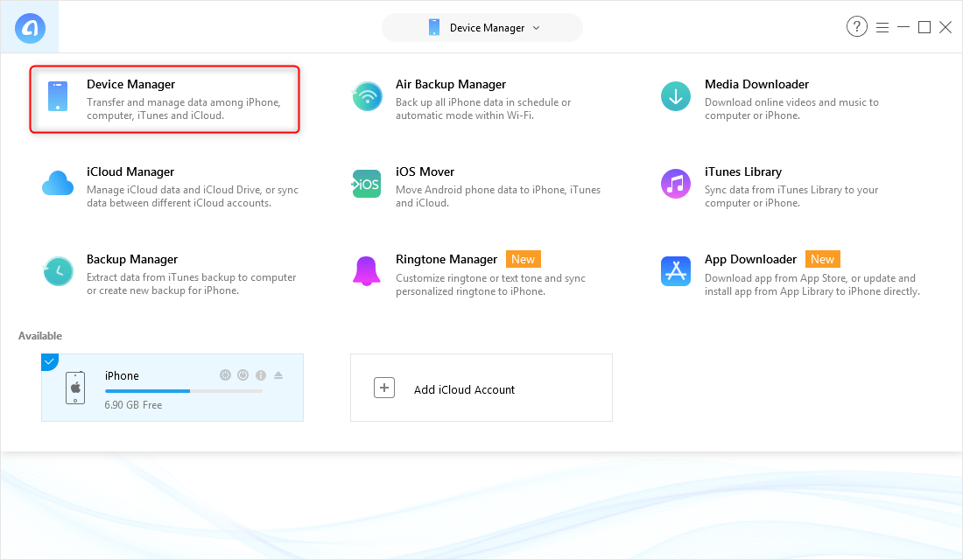Click the phone icon in top dropdown
Image resolution: width=963 pixels, height=560 pixels.
pos(434,28)
